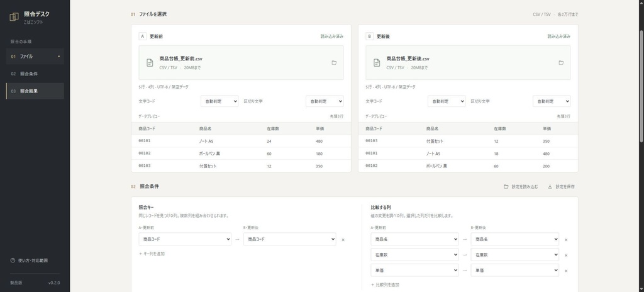Click 00103 cell in 更新後 preview
Viewport: 644px width, 292px height.
tap(371, 141)
